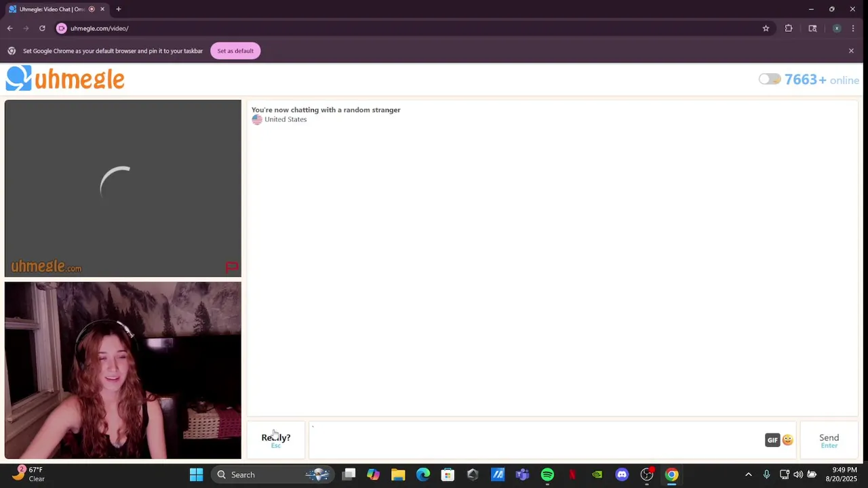
Task: Select the Uhmegle Video Chat browser tab
Action: point(58,9)
